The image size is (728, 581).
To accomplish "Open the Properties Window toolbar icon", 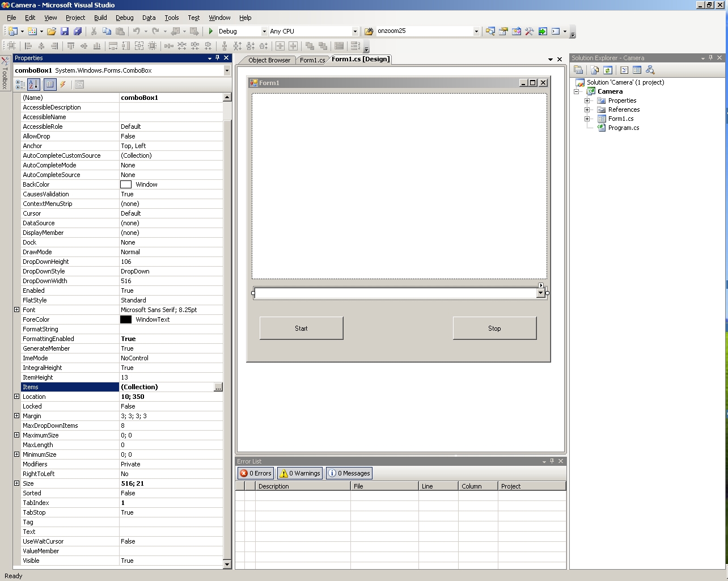I will coord(503,31).
